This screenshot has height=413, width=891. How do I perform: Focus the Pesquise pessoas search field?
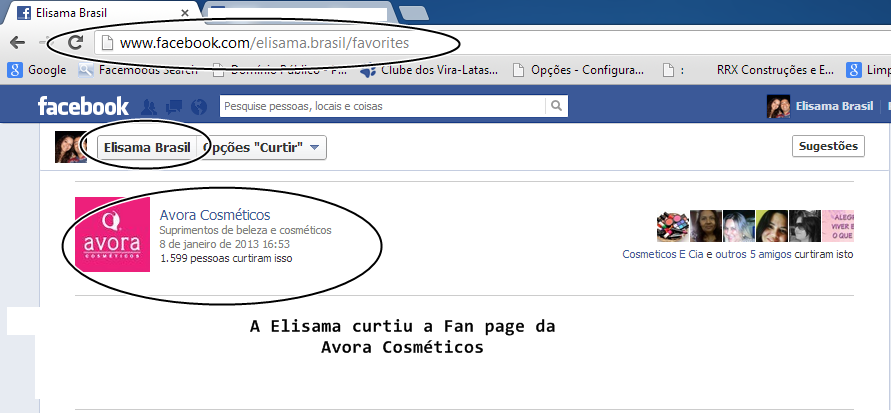pos(382,106)
